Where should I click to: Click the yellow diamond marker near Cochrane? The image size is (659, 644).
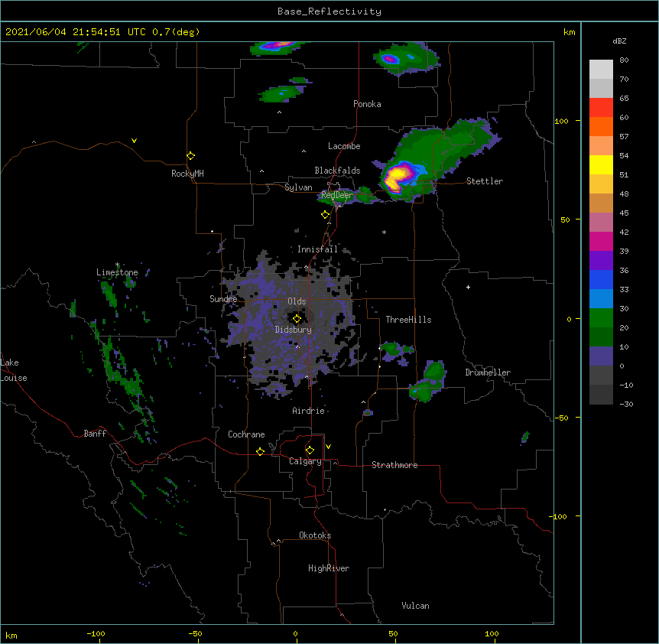point(260,451)
